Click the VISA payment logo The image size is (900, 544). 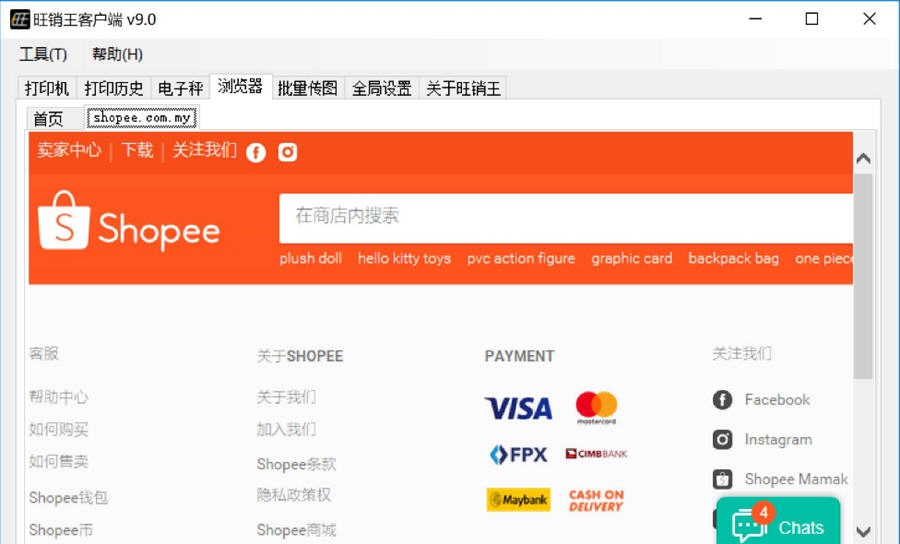pos(518,408)
